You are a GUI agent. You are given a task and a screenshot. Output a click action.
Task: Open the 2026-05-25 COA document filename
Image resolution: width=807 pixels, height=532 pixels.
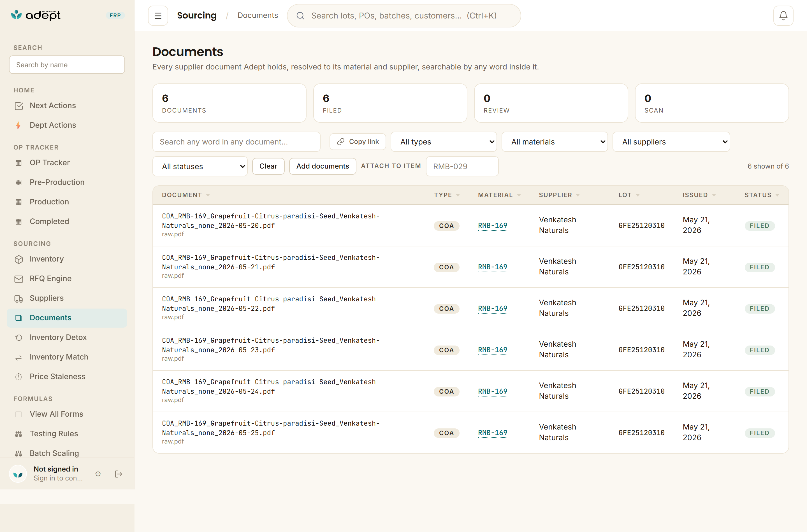(x=271, y=428)
